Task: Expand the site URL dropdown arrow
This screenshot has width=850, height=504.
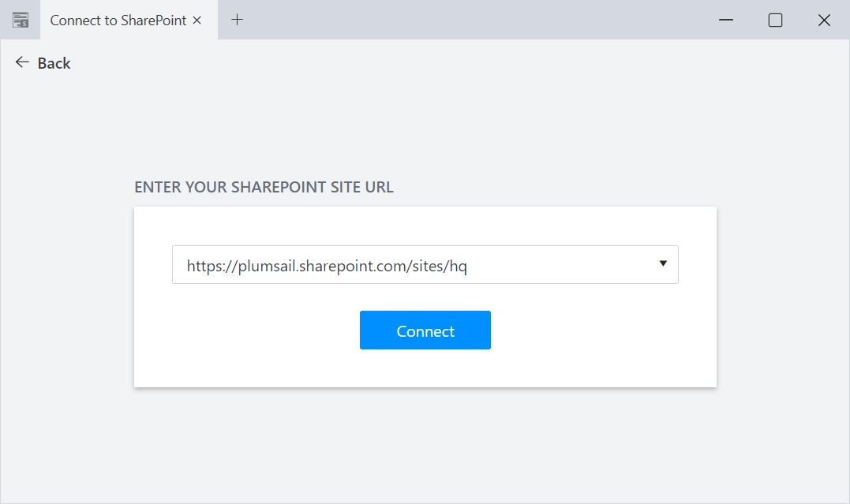Action: coord(662,263)
